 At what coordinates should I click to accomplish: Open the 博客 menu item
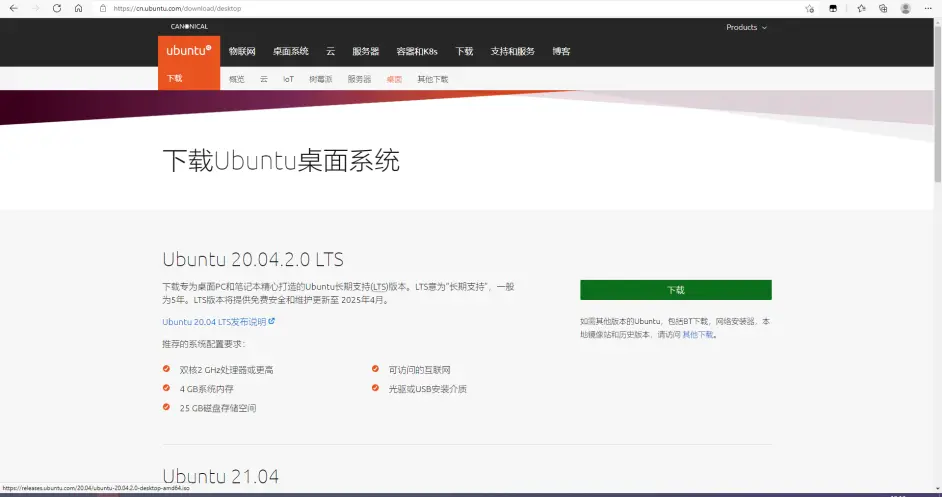coord(561,51)
